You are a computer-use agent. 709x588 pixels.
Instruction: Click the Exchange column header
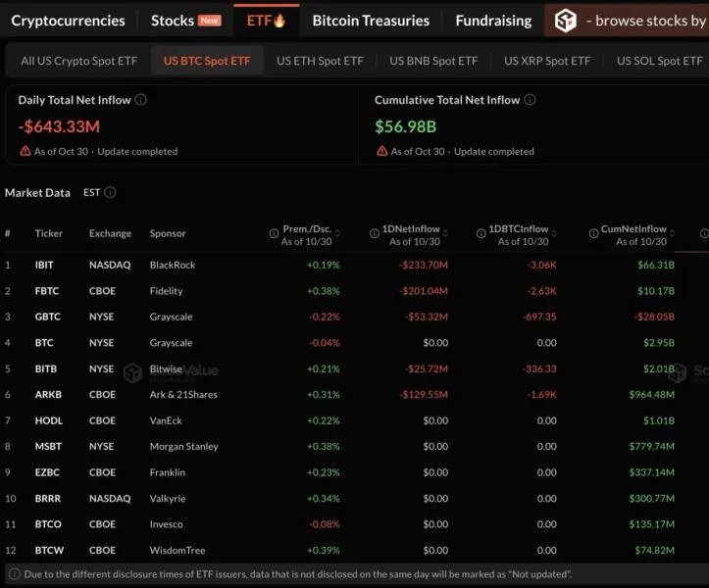click(x=111, y=233)
